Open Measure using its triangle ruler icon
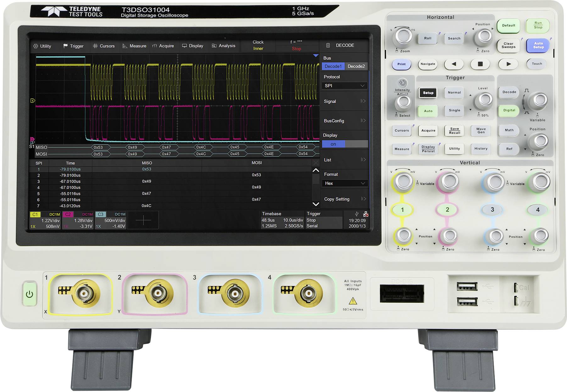This screenshot has height=392, width=567. [125, 46]
